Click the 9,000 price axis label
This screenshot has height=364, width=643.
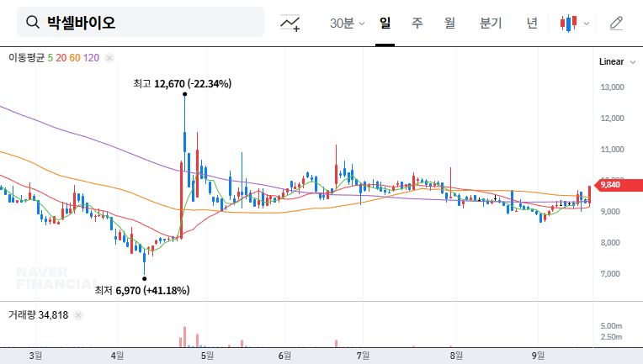tap(610, 212)
